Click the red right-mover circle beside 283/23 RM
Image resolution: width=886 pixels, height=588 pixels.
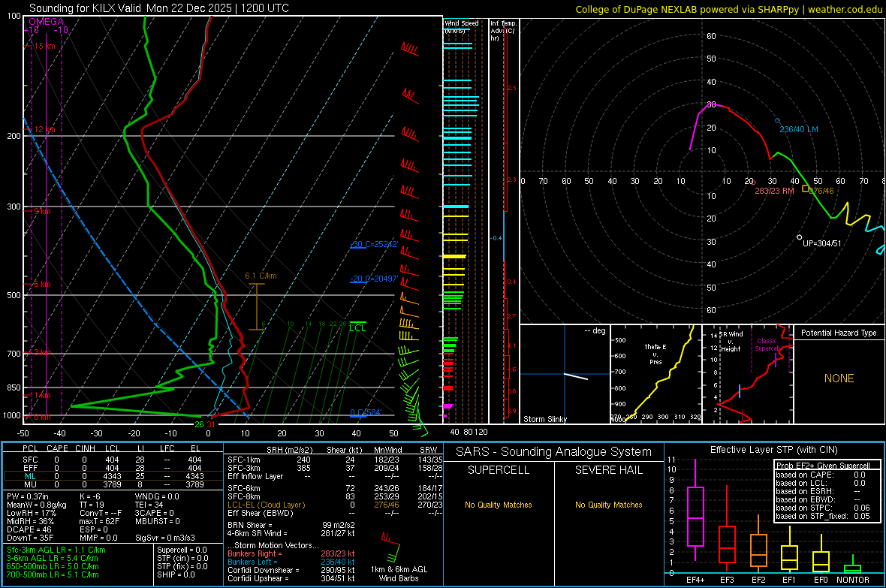click(754, 182)
